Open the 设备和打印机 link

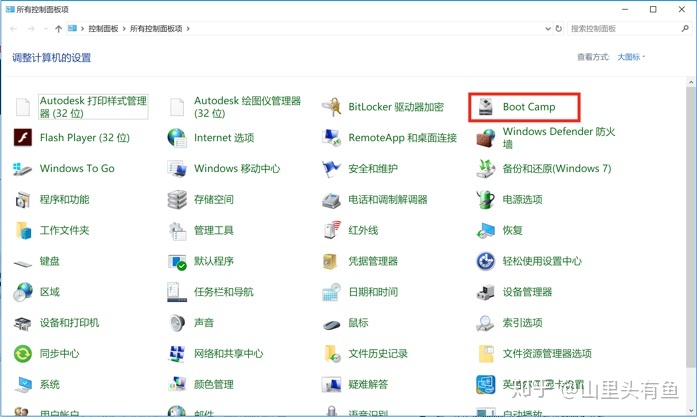(x=69, y=323)
